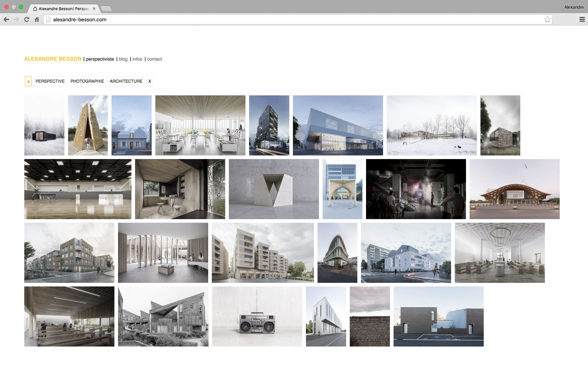Open the white slatted building on street thumbnail
This screenshot has width=588, height=380.
point(326,316)
